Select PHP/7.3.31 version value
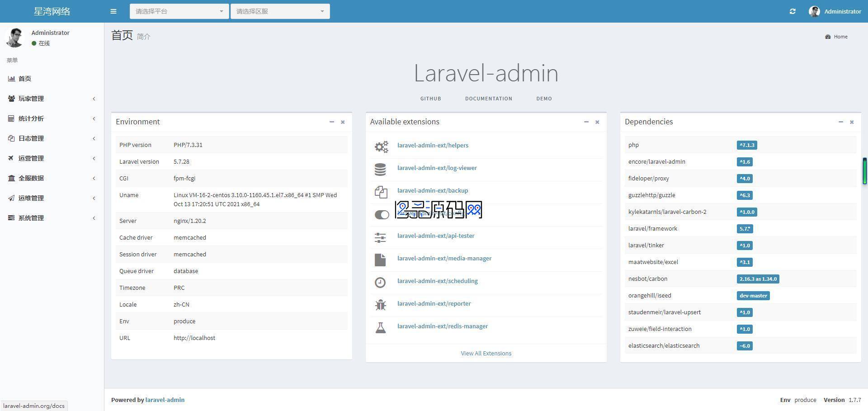The height and width of the screenshot is (411, 868). (x=188, y=145)
